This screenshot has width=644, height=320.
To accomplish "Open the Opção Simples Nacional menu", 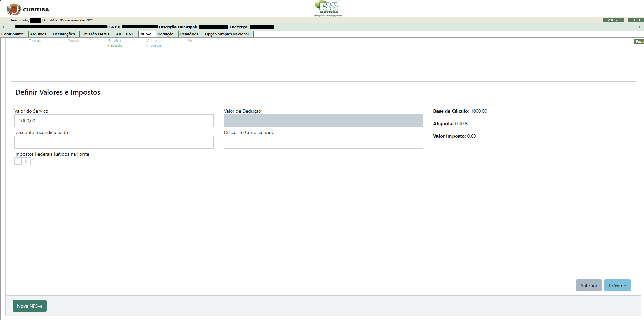I will click(227, 34).
